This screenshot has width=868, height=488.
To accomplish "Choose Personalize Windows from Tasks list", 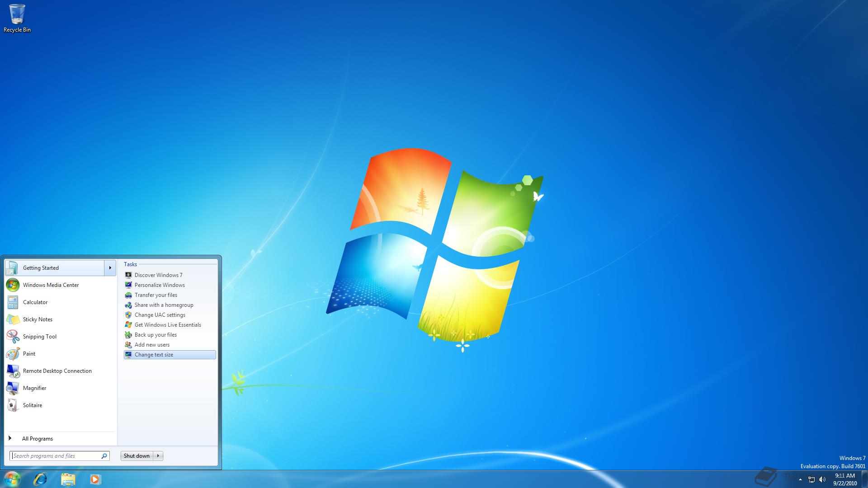I will coord(160,285).
